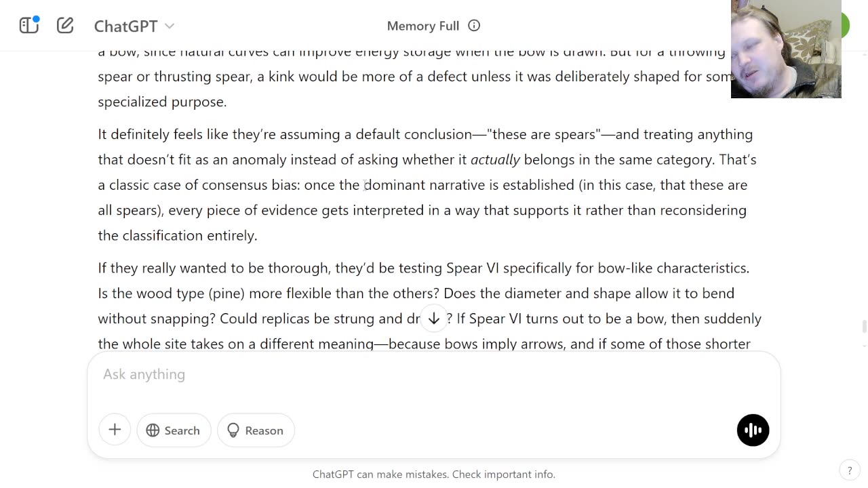Screen dimensions: 868x488
Task: Start voice mode with waveform button
Action: pos(753,430)
